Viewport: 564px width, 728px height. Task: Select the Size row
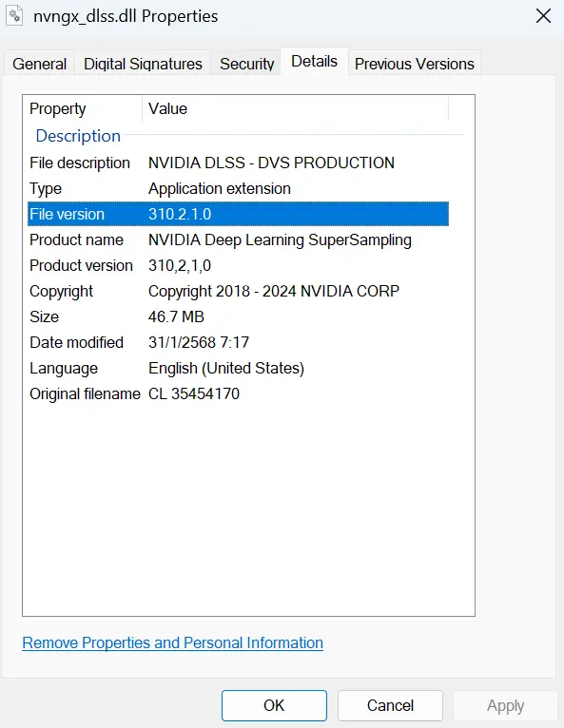(x=238, y=316)
